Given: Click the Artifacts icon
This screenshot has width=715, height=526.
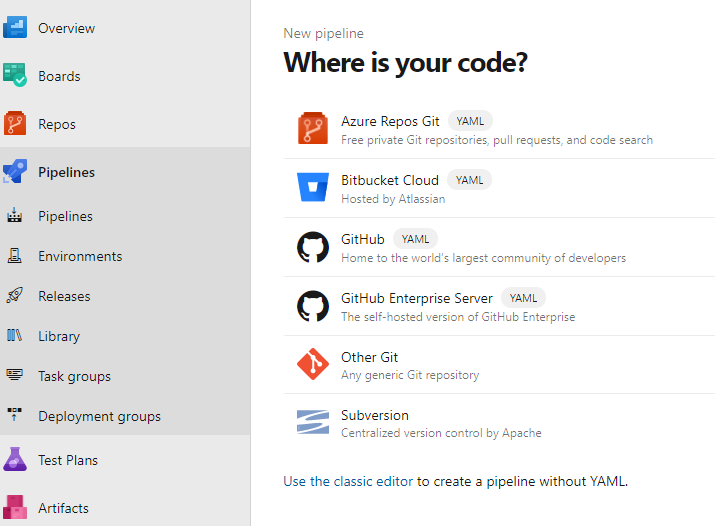Looking at the screenshot, I should coord(15,507).
